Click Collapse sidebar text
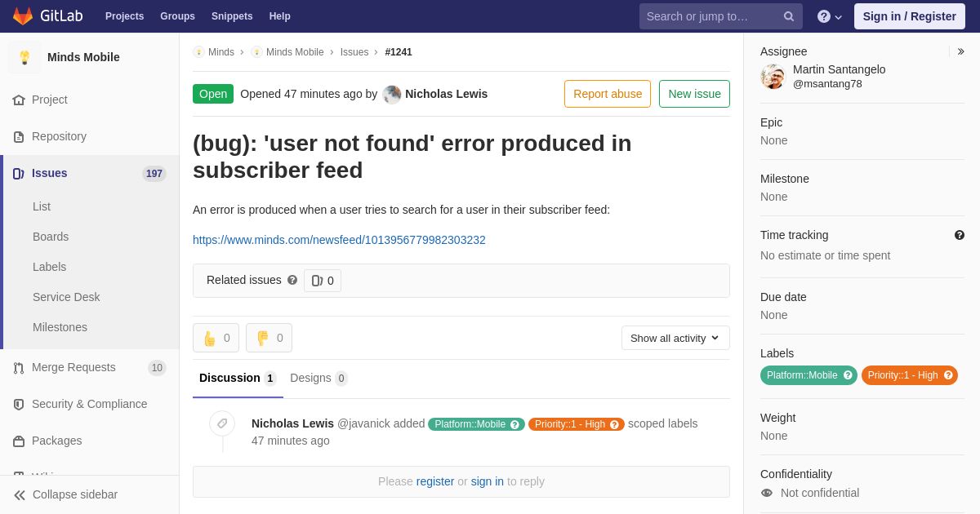 (75, 494)
